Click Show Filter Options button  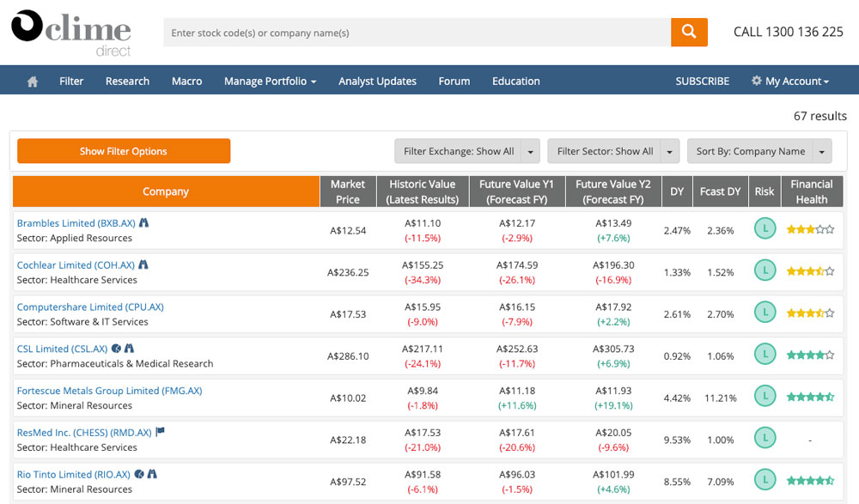point(124,151)
